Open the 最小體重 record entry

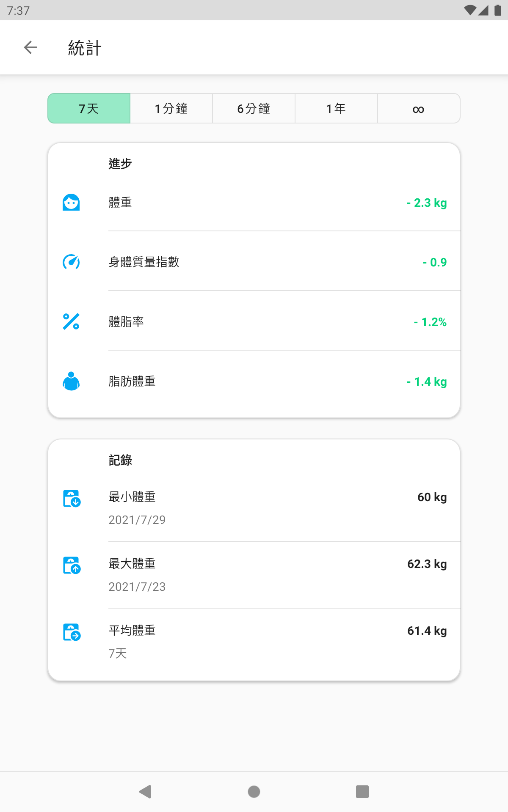[254, 508]
